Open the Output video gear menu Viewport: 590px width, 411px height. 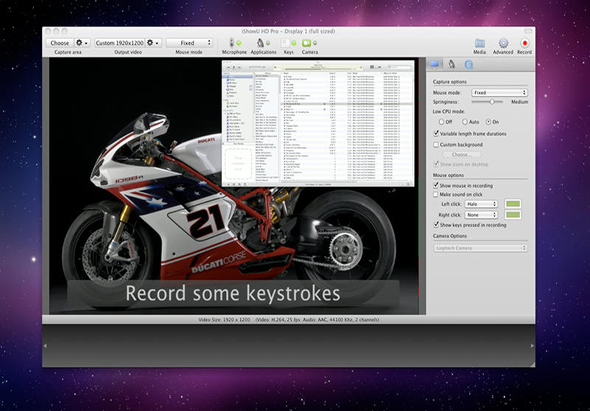pyautogui.click(x=153, y=43)
